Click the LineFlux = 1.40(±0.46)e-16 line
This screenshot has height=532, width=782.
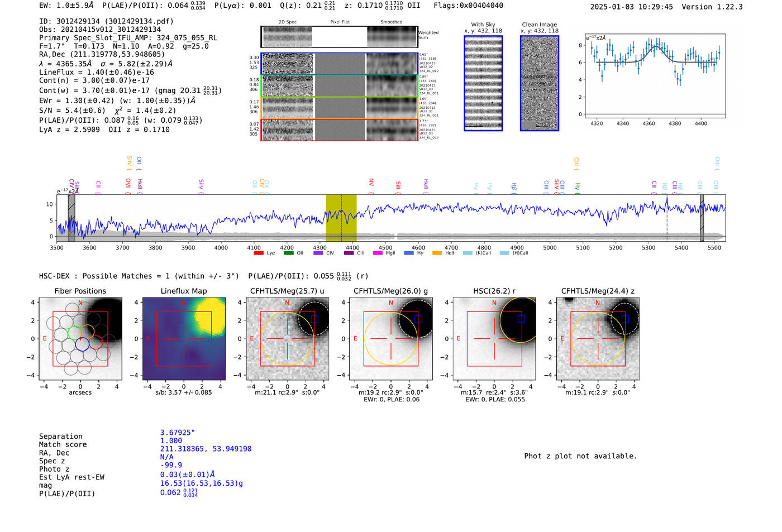[x=97, y=73]
